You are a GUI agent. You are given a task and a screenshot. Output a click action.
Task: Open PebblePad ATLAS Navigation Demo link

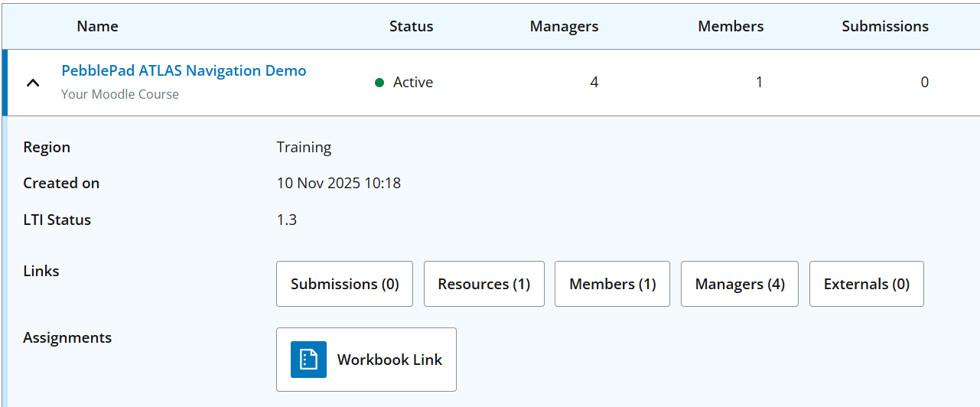click(184, 70)
